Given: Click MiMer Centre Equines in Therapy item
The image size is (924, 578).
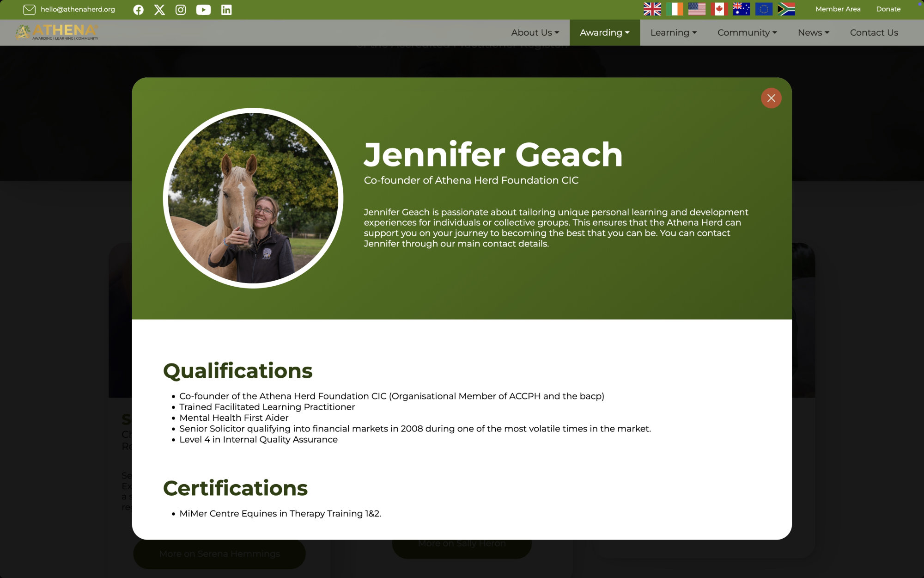Looking at the screenshot, I should coord(280,514).
